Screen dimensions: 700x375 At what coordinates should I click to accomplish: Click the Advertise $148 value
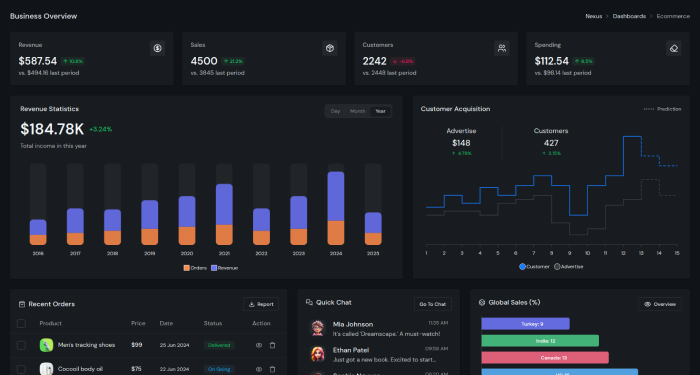(461, 143)
